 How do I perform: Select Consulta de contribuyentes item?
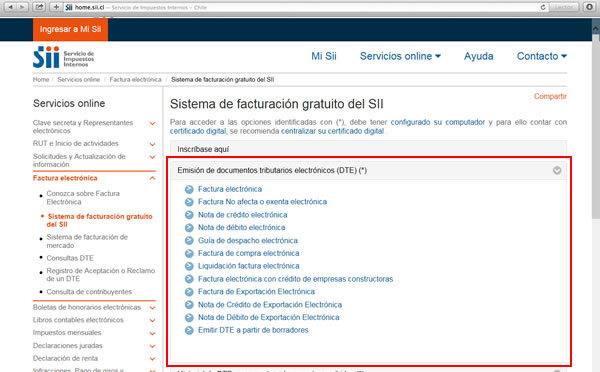coord(89,292)
